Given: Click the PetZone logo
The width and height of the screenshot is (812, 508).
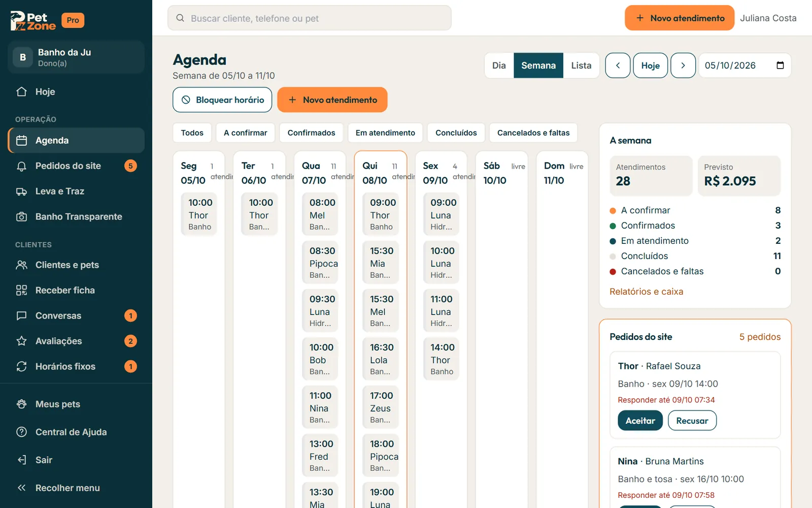Looking at the screenshot, I should tap(33, 20).
